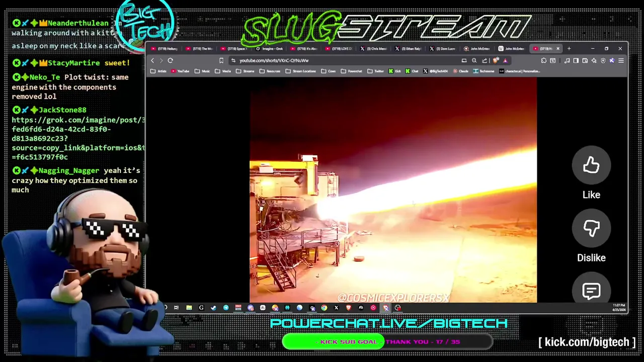Open the browser hamburger menu
This screenshot has height=362, width=644.
(621, 60)
